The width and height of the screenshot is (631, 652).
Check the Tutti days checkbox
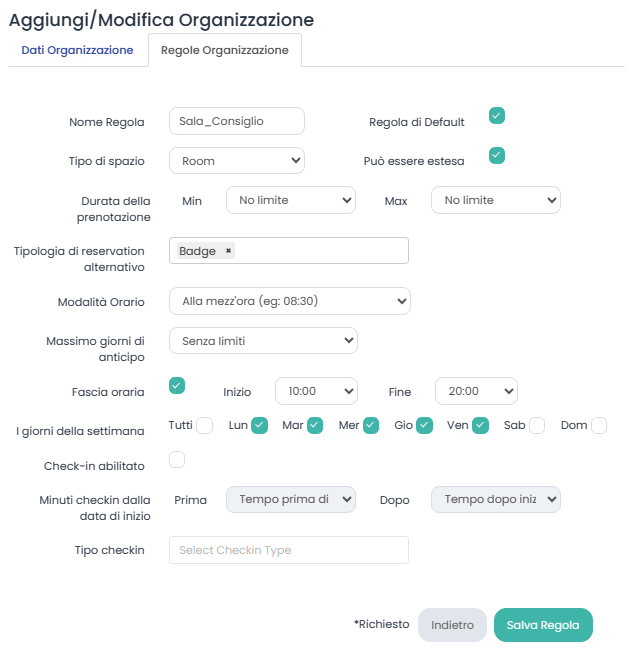tap(205, 425)
